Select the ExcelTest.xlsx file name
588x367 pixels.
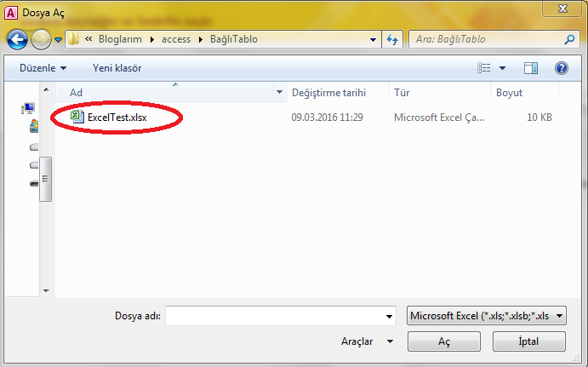[117, 118]
